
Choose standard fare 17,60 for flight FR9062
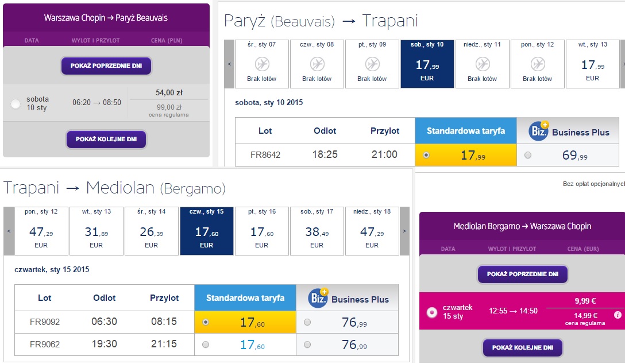click(x=206, y=344)
